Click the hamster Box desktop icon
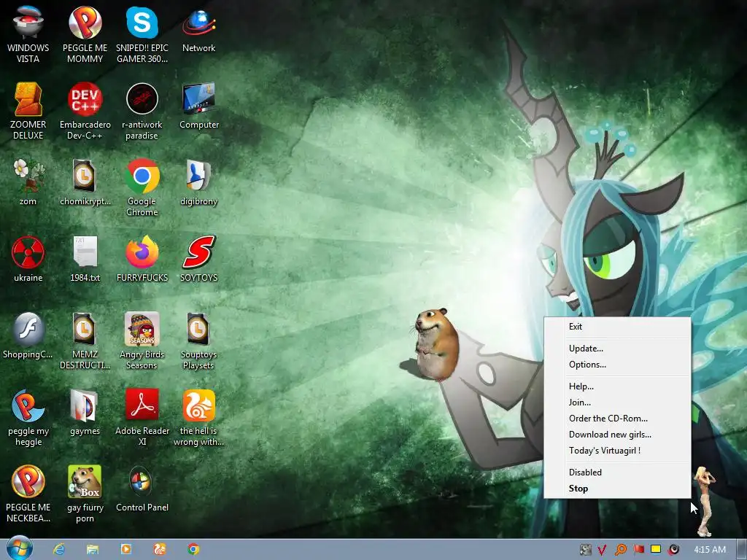Viewport: 747px width, 560px height. [x=85, y=494]
